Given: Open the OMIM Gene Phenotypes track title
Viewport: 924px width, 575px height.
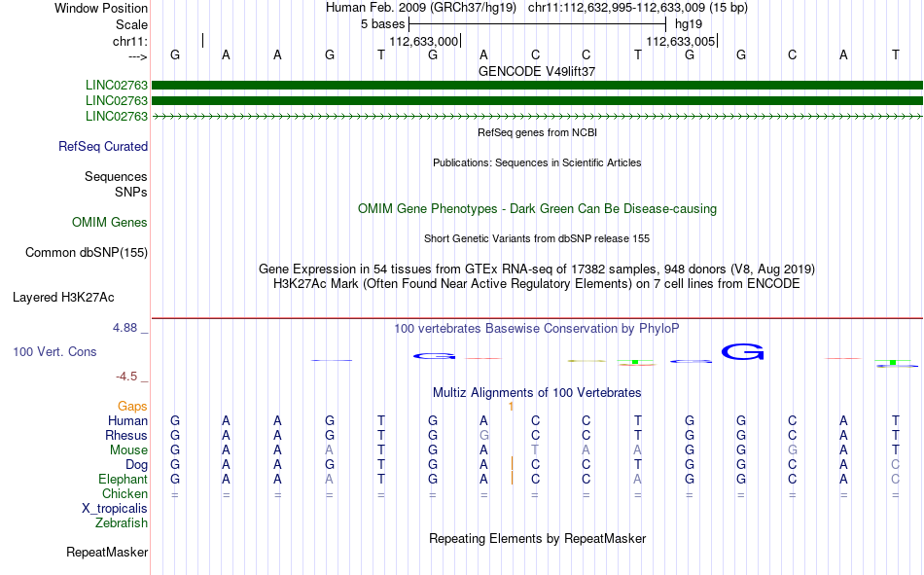Looking at the screenshot, I should coord(537,209).
